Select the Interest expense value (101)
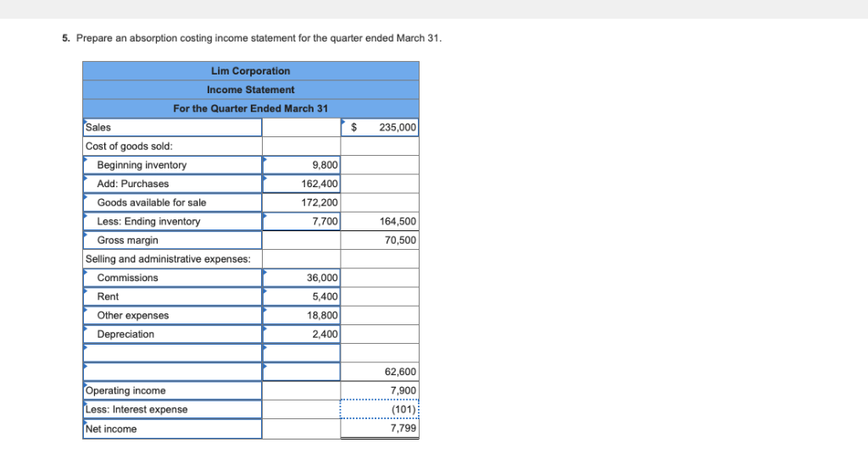This screenshot has height=470, width=868. click(379, 409)
